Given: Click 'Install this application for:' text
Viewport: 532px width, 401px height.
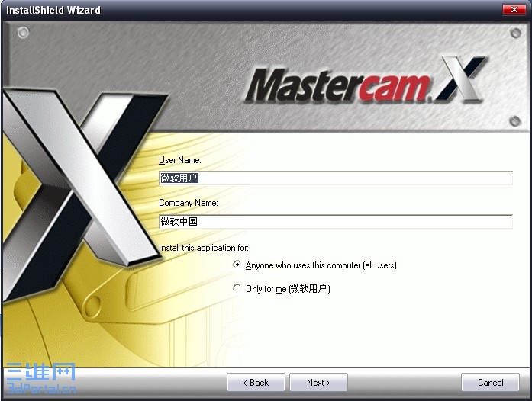Looking at the screenshot, I should (204, 248).
